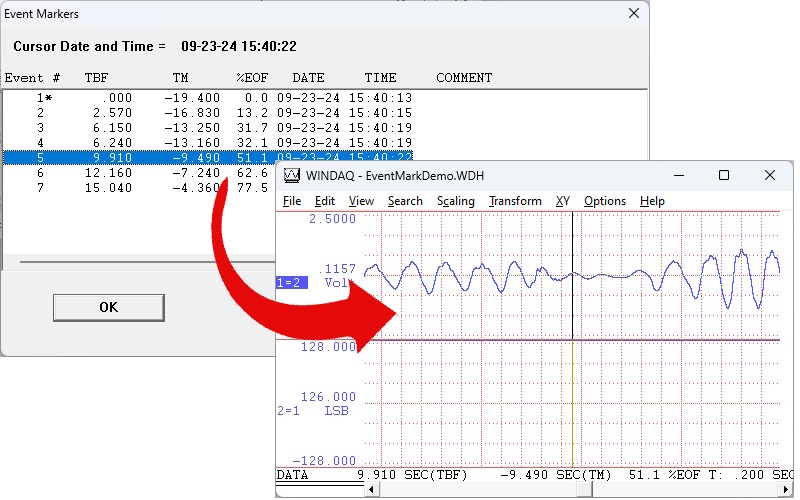800x500 pixels.
Task: Click the TIME column header
Action: coord(380,78)
